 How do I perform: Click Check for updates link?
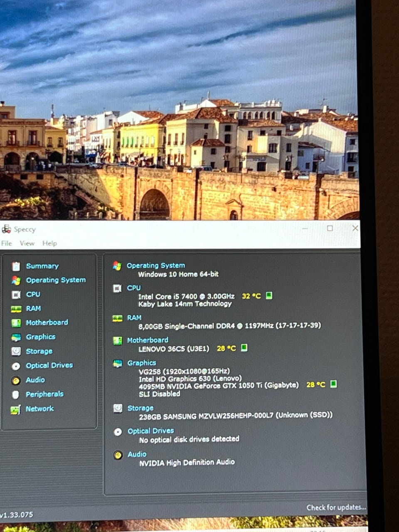[x=336, y=507]
